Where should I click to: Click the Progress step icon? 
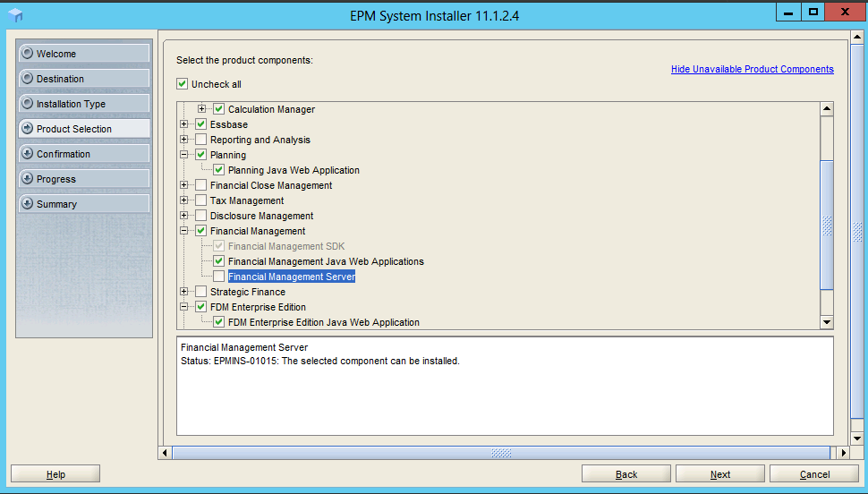tap(27, 179)
